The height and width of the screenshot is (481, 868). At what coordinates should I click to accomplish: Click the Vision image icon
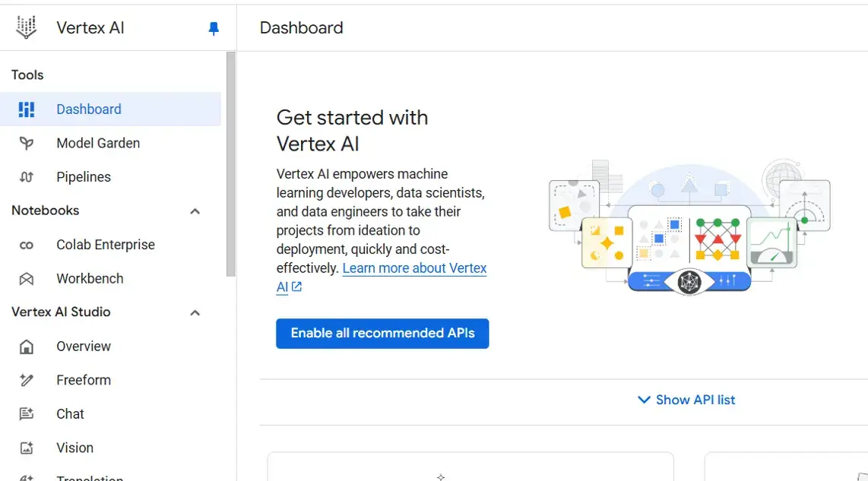click(x=27, y=448)
